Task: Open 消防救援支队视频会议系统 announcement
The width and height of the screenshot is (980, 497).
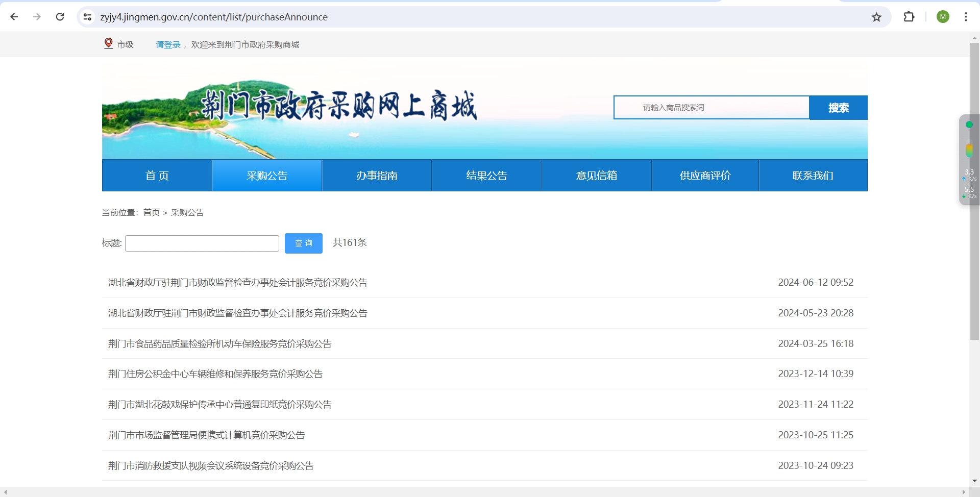Action: [211, 466]
